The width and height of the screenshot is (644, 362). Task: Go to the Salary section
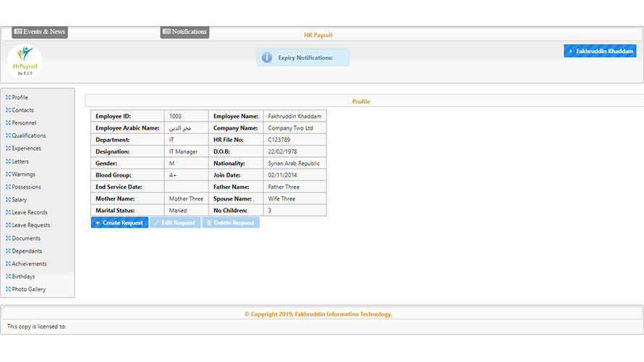[20, 200]
